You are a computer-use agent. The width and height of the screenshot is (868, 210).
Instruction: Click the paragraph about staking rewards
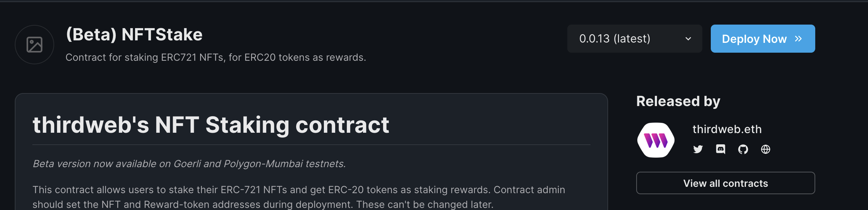point(299,197)
